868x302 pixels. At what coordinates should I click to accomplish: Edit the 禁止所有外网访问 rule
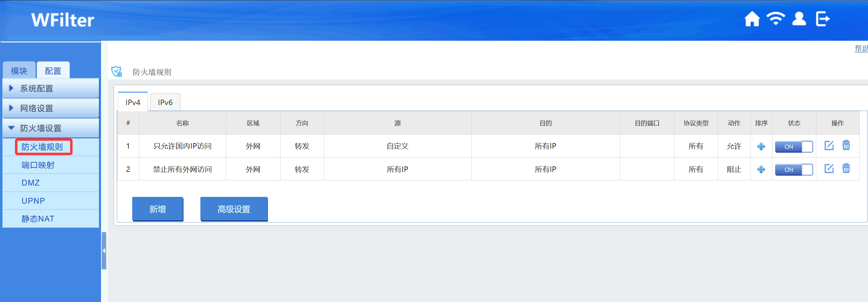[x=829, y=168]
